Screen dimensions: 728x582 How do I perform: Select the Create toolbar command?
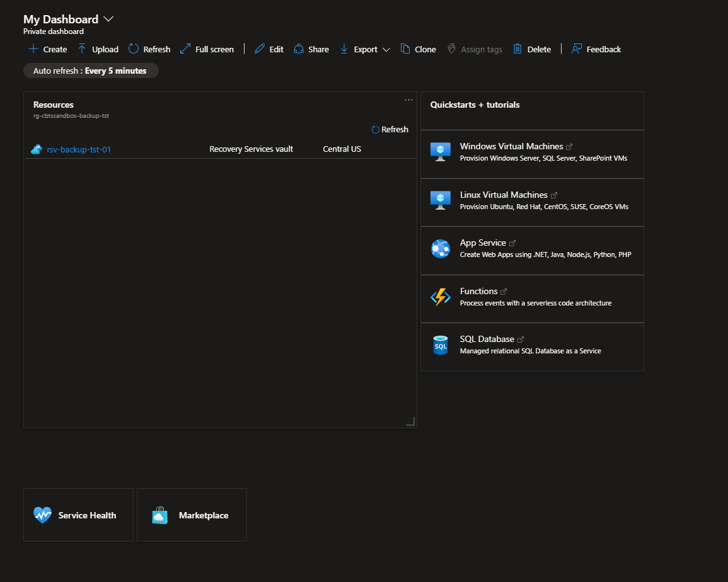48,48
